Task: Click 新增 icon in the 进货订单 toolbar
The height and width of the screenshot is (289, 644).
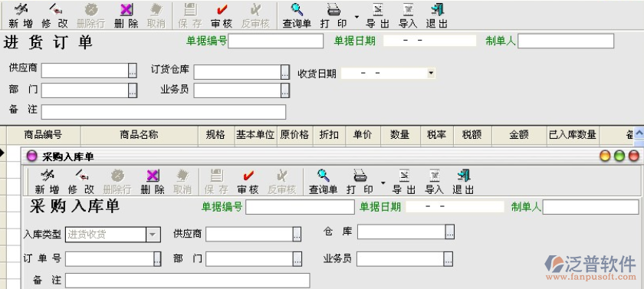Action: coord(21,15)
